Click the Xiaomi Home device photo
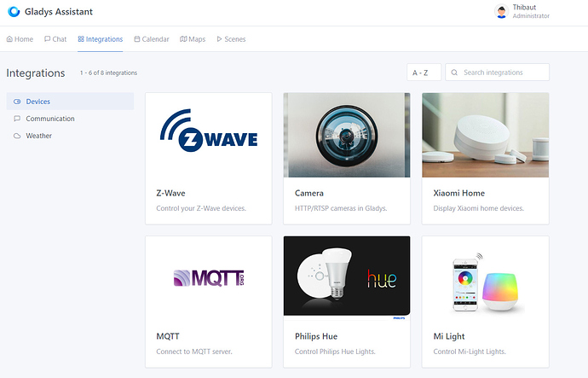This screenshot has width=588, height=378. click(485, 135)
